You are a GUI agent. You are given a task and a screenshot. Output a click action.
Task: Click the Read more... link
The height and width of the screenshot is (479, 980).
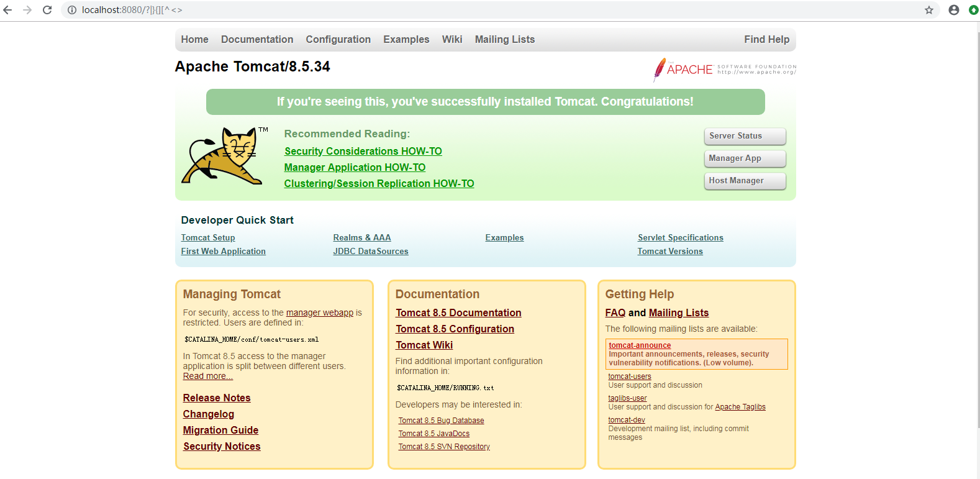(208, 376)
